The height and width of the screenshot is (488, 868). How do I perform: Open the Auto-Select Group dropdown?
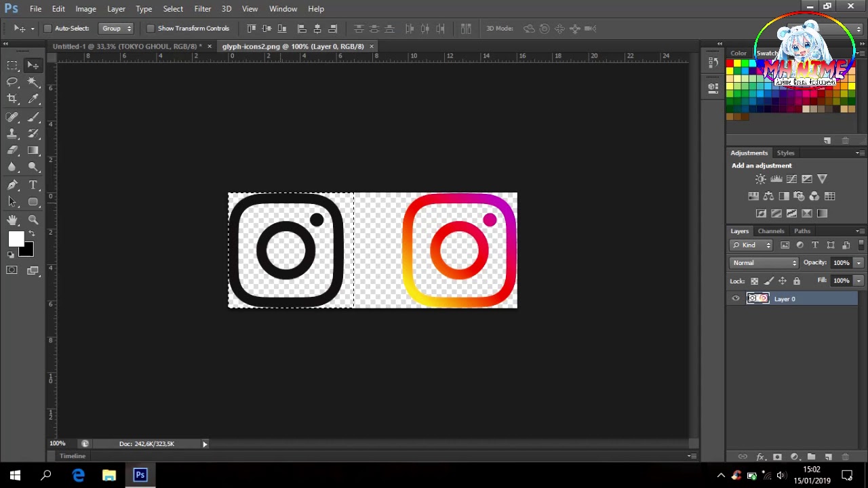click(x=116, y=28)
